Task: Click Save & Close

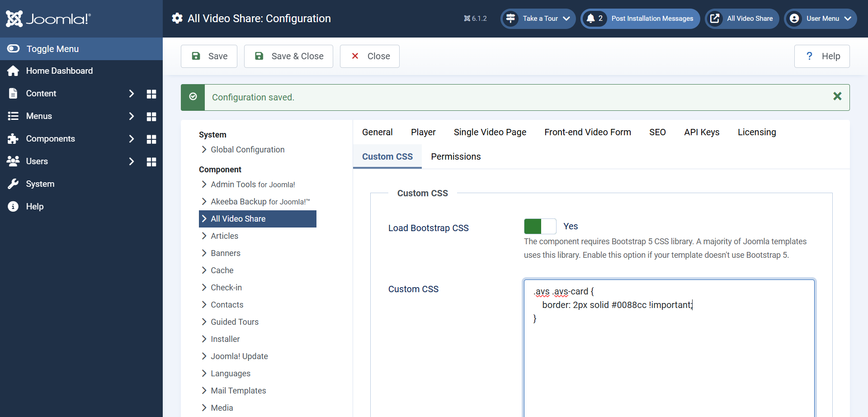Action: tap(288, 56)
